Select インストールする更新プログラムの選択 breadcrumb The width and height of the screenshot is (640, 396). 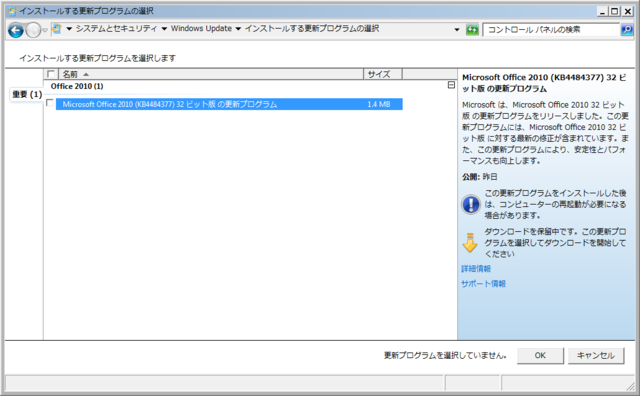(312, 29)
